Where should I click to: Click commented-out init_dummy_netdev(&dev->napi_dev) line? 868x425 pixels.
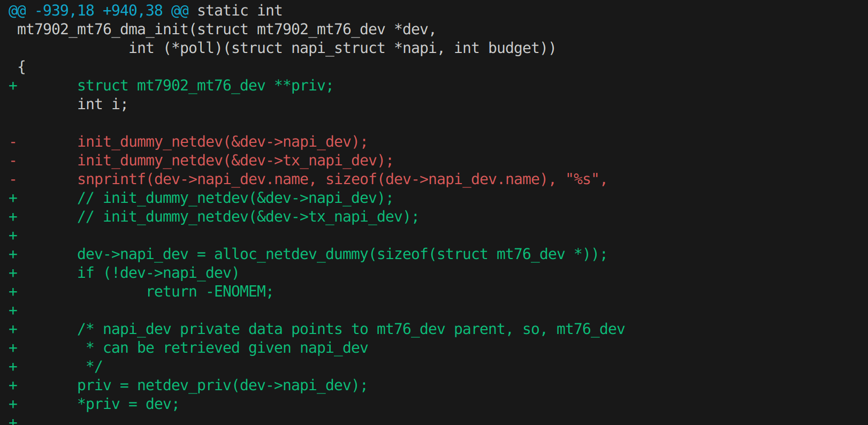coord(235,198)
